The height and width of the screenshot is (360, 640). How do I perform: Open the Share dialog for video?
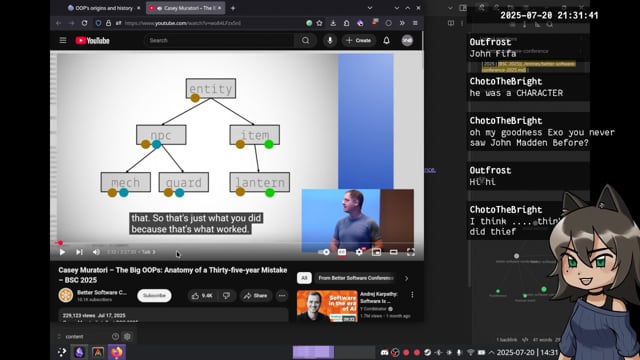coord(255,296)
